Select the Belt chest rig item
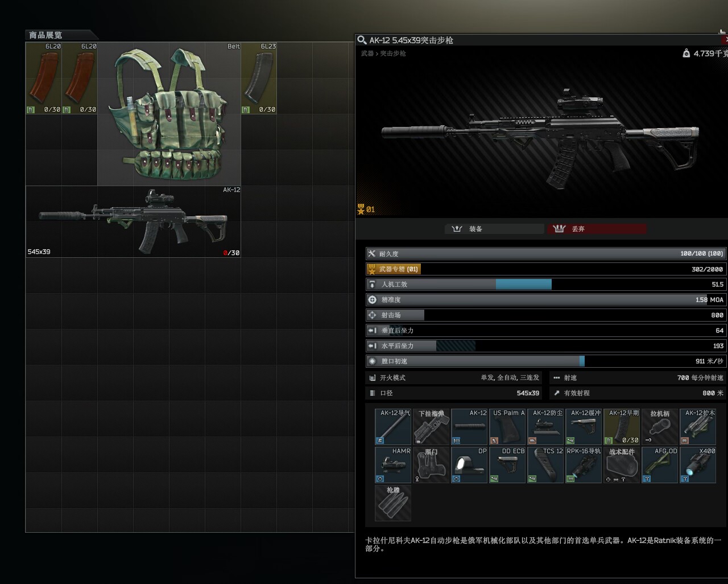Screen dimensions: 728x584 pos(169,114)
